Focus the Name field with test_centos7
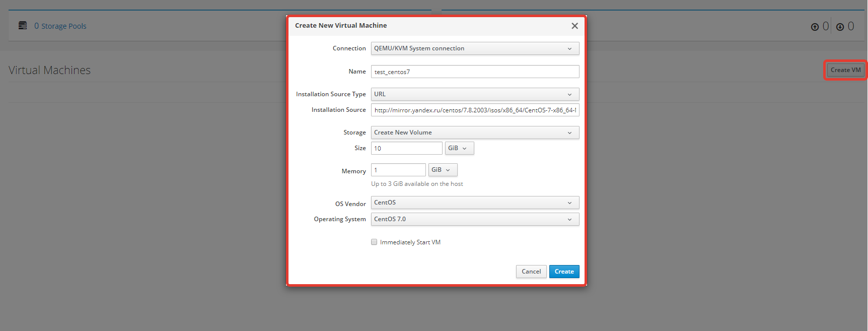Image resolution: width=868 pixels, height=331 pixels. [x=475, y=72]
